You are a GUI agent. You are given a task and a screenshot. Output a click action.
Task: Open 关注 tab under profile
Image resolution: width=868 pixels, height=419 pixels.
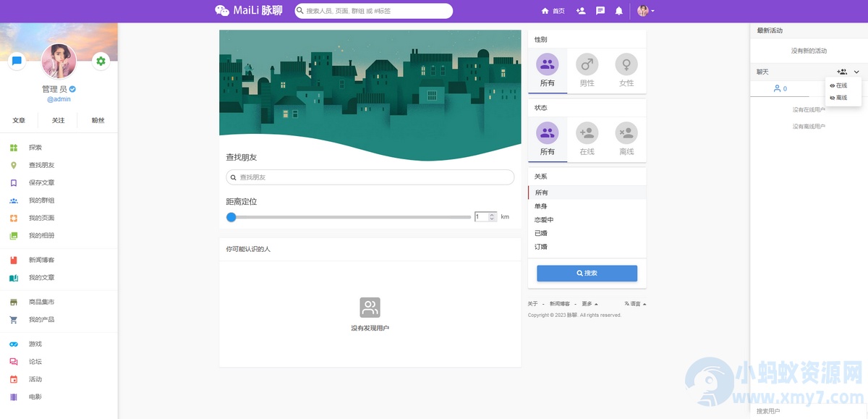(59, 121)
